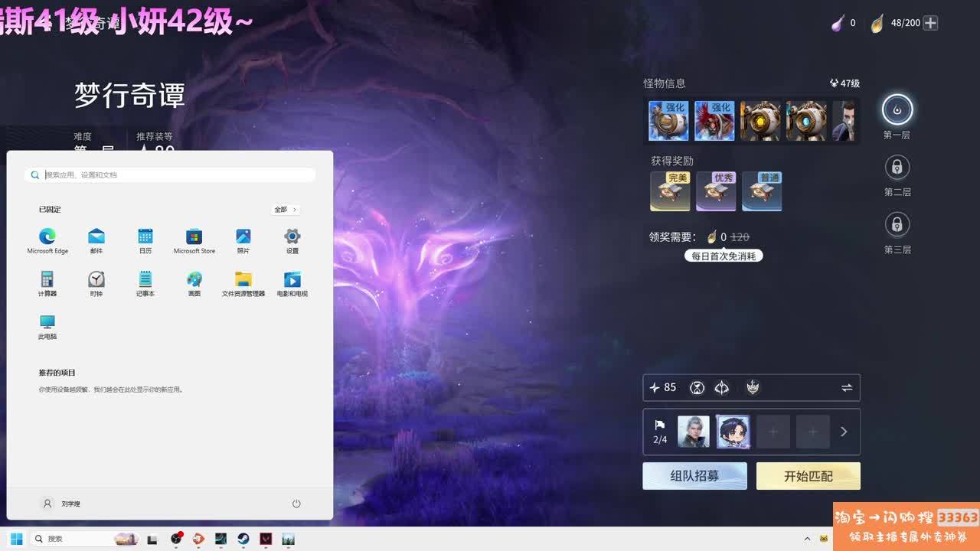Expand team list with right chevron
The height and width of the screenshot is (551, 980).
point(844,432)
